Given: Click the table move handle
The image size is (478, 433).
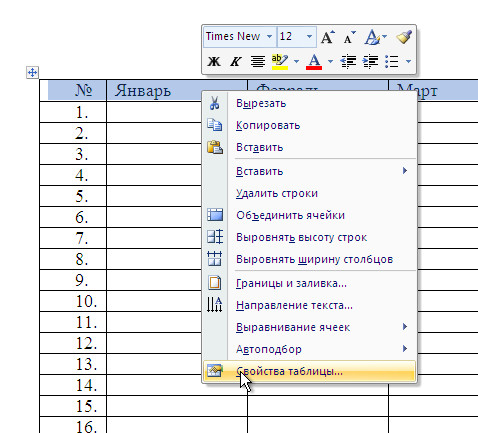Looking at the screenshot, I should click(x=32, y=72).
